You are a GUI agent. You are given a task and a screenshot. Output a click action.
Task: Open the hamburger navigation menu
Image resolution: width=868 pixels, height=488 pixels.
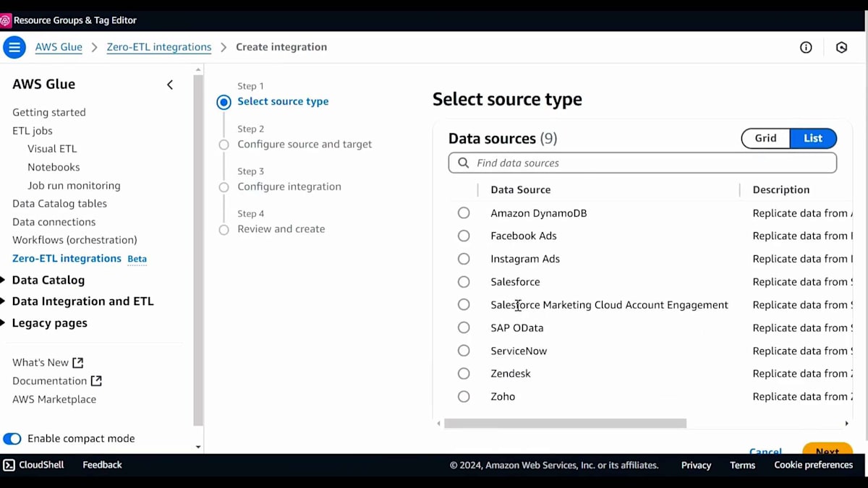[14, 48]
